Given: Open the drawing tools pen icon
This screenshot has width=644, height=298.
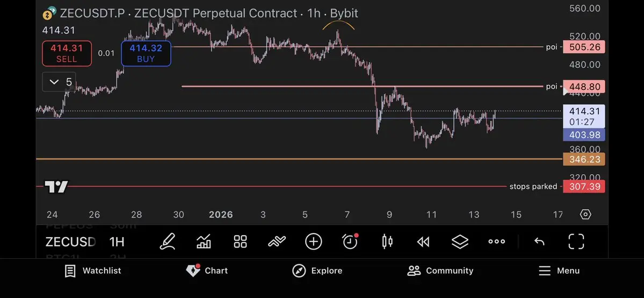Looking at the screenshot, I should [x=168, y=242].
